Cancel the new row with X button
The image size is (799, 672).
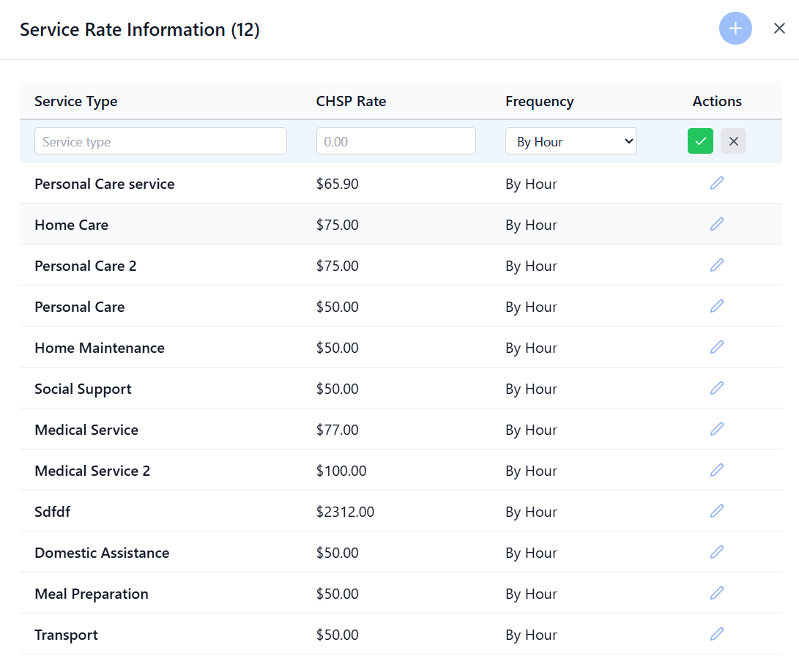(x=733, y=141)
